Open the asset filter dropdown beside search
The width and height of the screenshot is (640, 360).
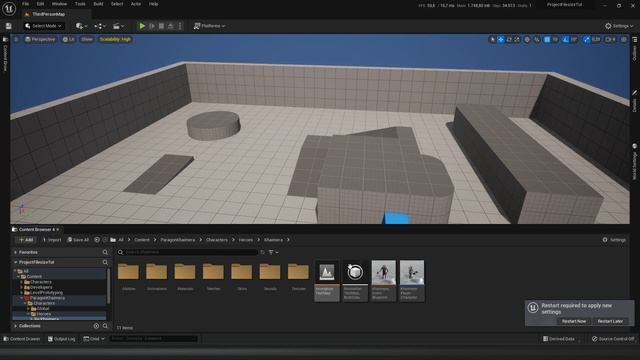click(273, 253)
